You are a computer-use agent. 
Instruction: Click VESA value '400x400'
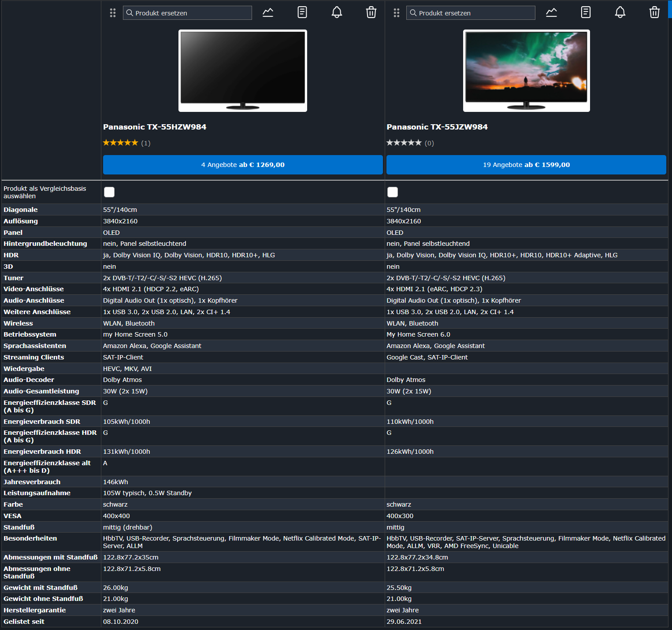point(116,516)
